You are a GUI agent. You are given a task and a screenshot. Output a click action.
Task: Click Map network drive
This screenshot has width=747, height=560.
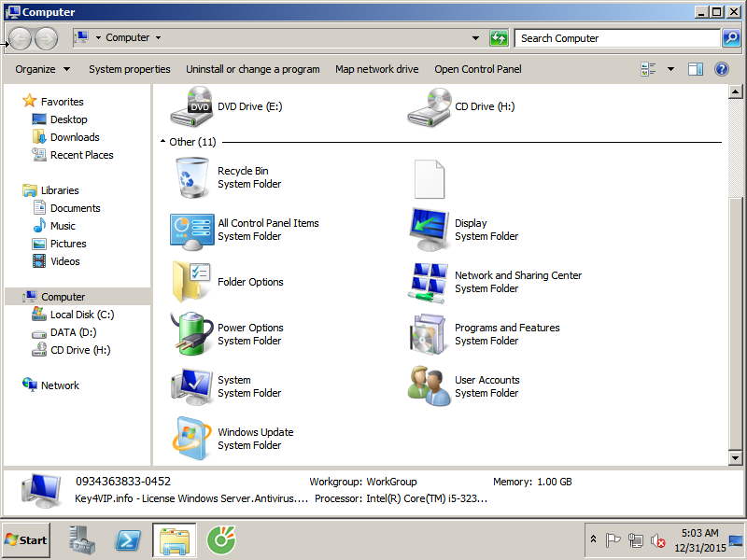tap(377, 69)
